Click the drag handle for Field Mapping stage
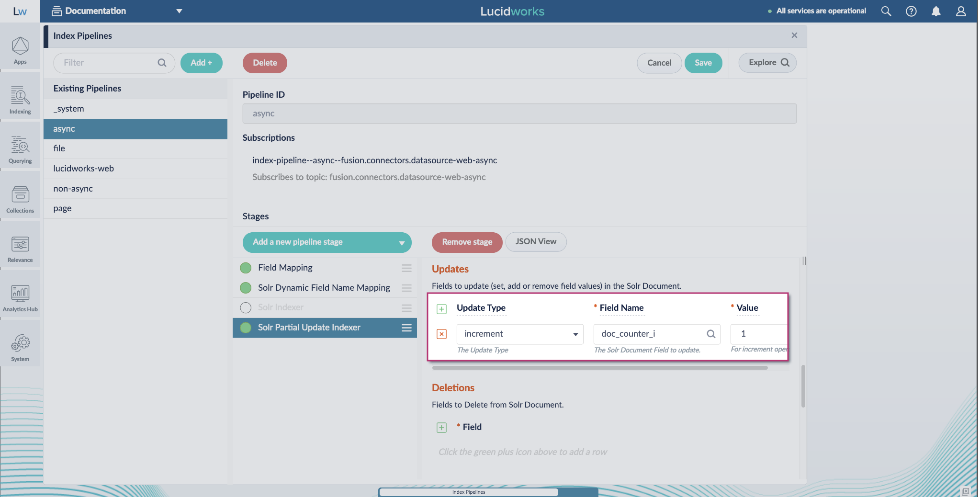The width and height of the screenshot is (980, 499). coord(406,268)
